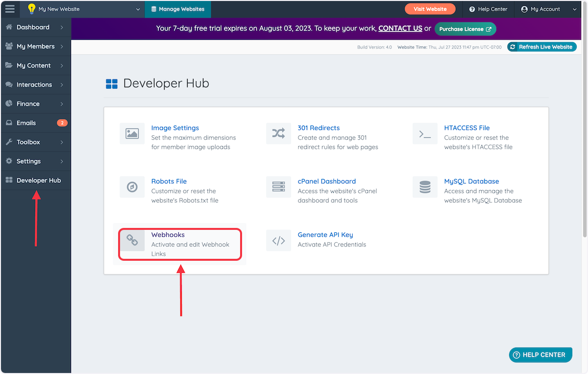This screenshot has width=588, height=374.
Task: Click the Emails inbox icon
Action: tap(9, 123)
